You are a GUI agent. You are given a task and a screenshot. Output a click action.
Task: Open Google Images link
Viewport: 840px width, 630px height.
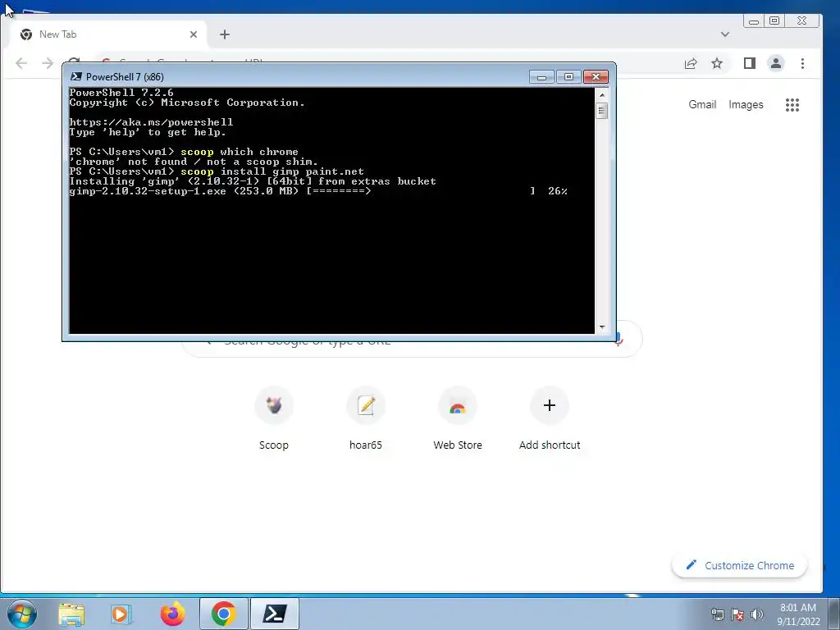[746, 104]
